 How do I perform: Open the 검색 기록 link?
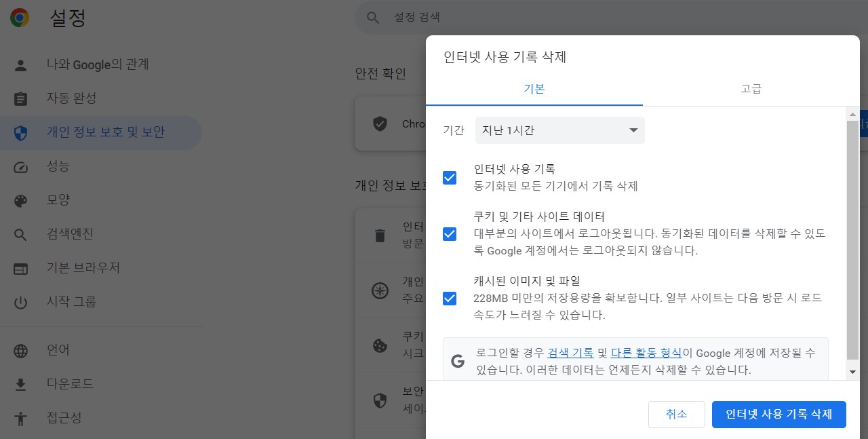pyautogui.click(x=570, y=352)
